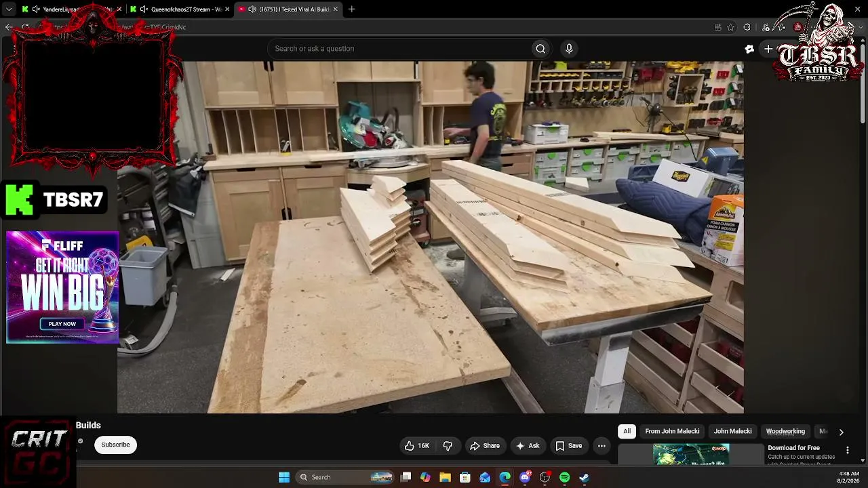Open a new browser tab with plus icon
Image resolution: width=868 pixels, height=488 pixels.
351,9
